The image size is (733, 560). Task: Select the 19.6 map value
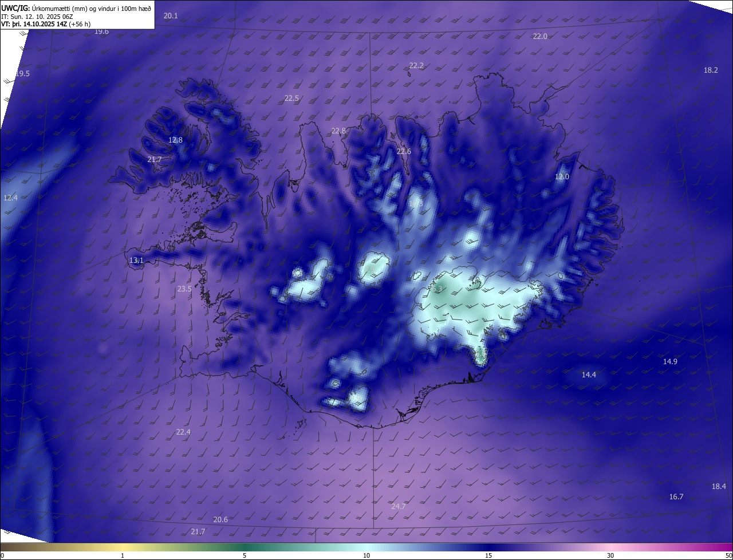(101, 31)
